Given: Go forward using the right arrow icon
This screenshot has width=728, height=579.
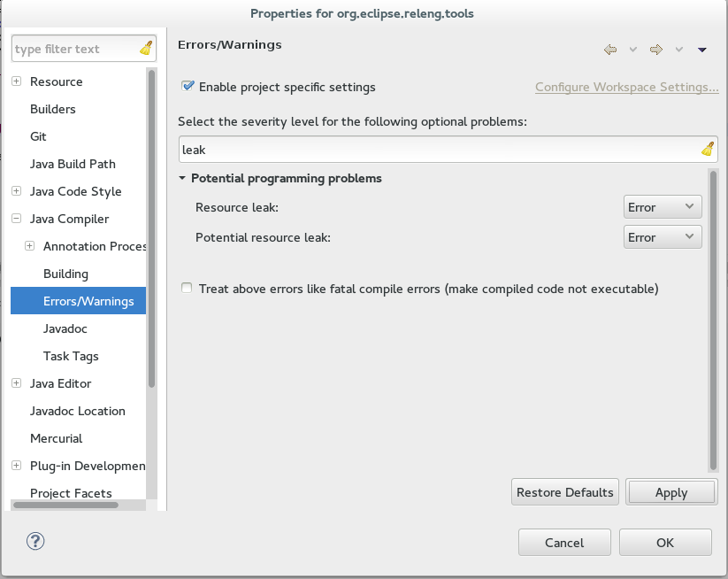Looking at the screenshot, I should click(656, 50).
